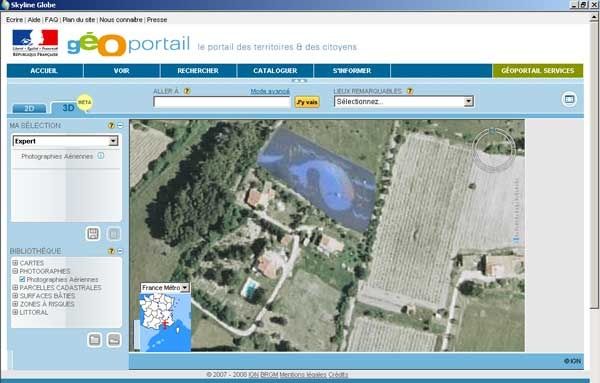The image size is (600, 383).
Task: Switch to the 2D view tab
Action: coord(29,109)
